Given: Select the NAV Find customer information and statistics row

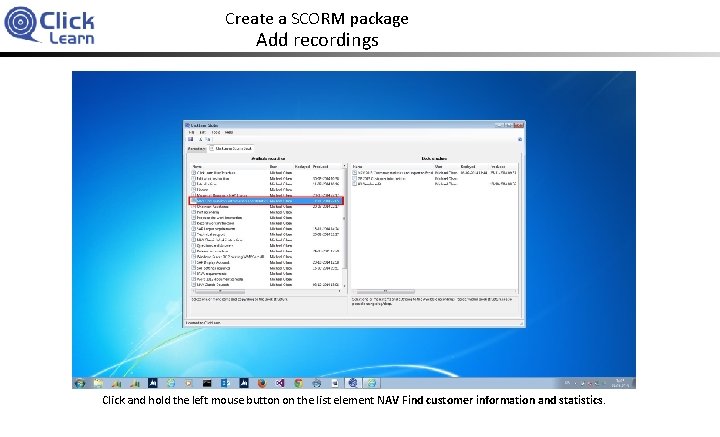Looking at the screenshot, I should tap(266, 201).
